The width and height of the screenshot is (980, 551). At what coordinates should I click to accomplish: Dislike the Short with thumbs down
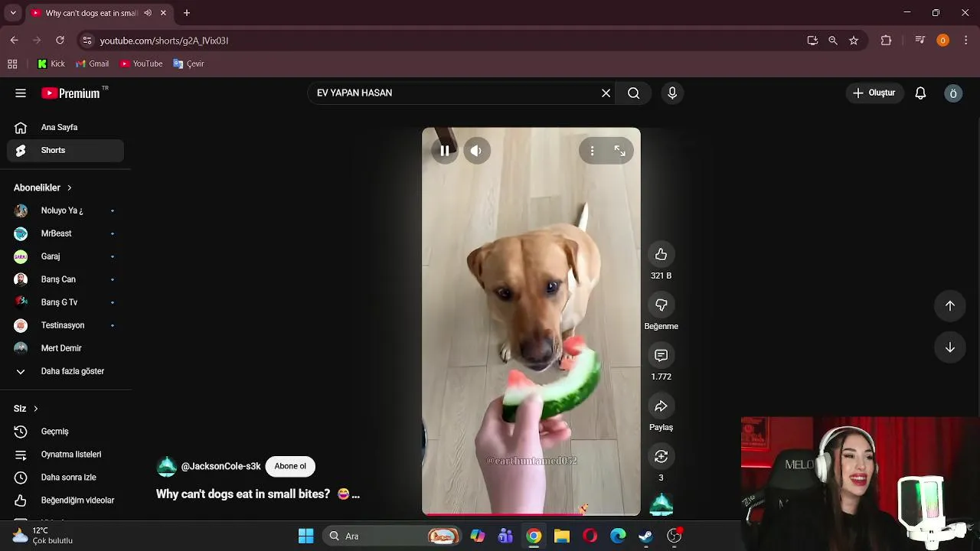[x=661, y=305]
